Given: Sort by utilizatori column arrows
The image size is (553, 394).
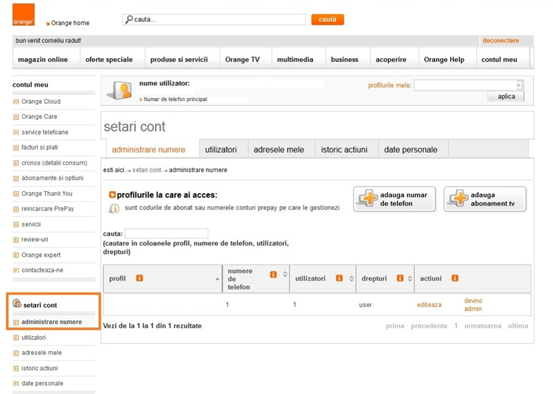Looking at the screenshot, I should pyautogui.click(x=351, y=279).
